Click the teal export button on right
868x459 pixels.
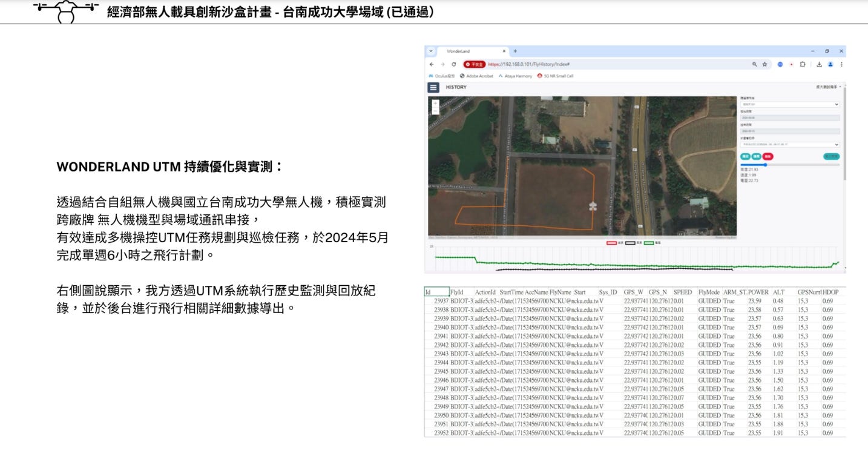click(x=831, y=156)
